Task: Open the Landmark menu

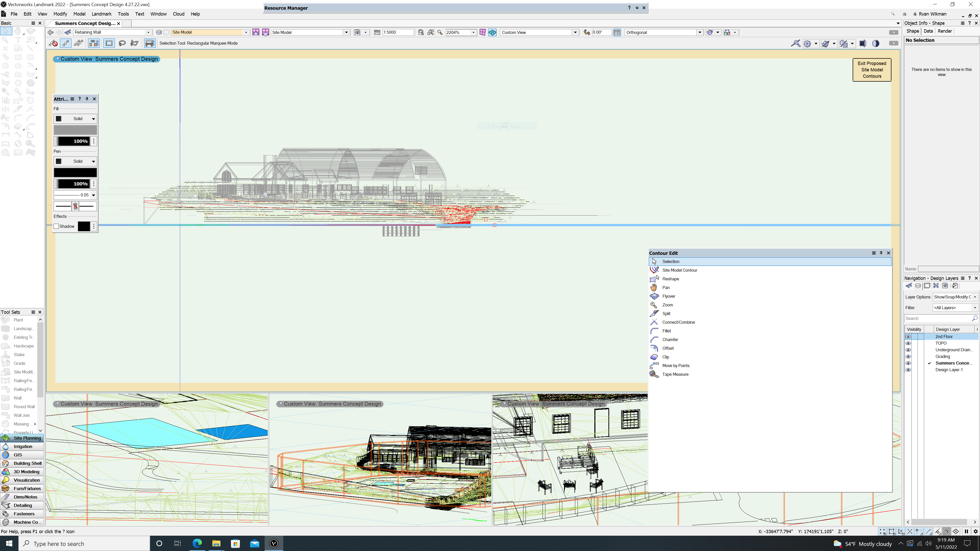Action: pyautogui.click(x=101, y=14)
